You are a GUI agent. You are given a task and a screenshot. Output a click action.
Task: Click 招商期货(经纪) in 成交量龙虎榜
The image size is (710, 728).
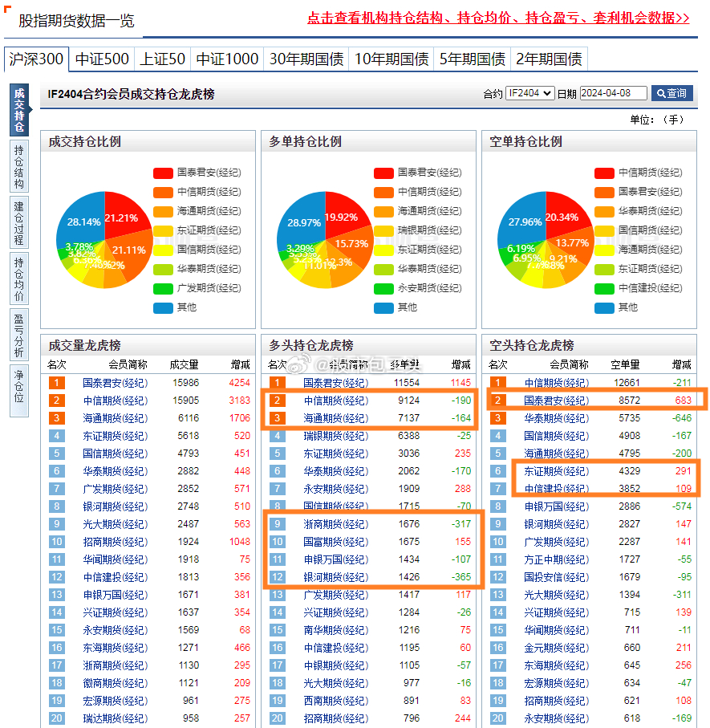coord(115,542)
